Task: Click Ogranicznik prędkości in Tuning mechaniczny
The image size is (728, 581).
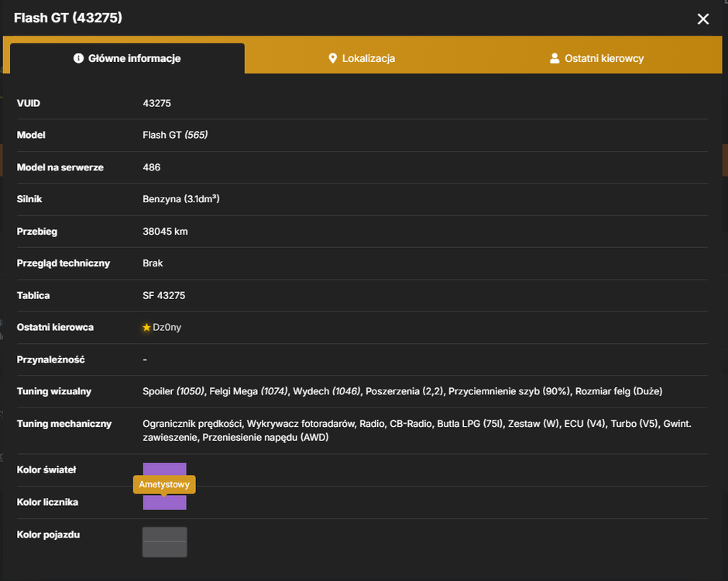Action: click(192, 424)
